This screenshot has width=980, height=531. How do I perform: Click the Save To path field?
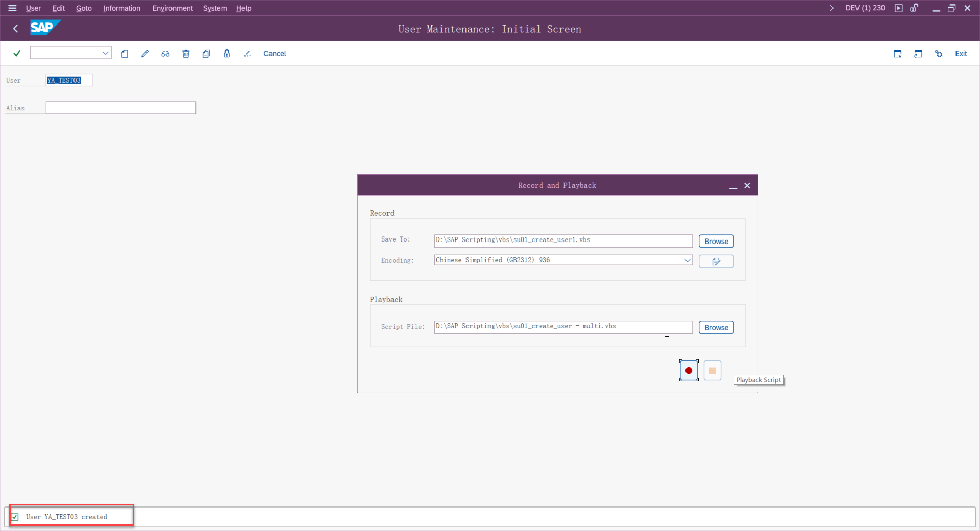563,240
